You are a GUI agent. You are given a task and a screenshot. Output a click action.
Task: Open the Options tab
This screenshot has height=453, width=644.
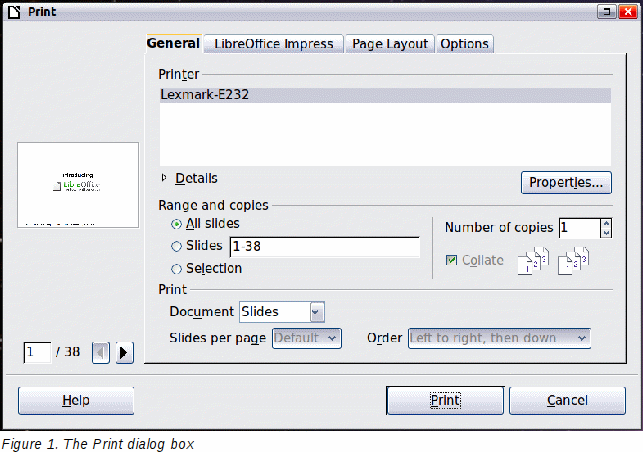465,44
